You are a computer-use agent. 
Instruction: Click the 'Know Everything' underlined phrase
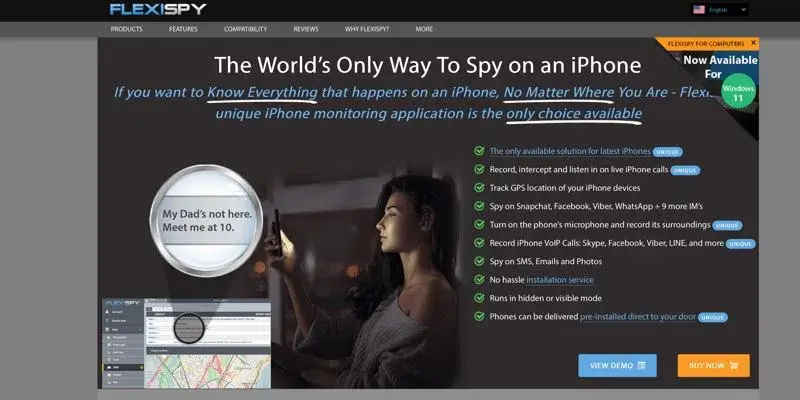click(x=262, y=93)
